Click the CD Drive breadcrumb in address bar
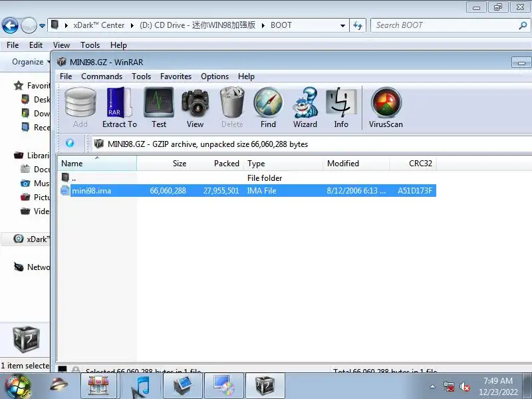The image size is (532, 399). [x=197, y=25]
